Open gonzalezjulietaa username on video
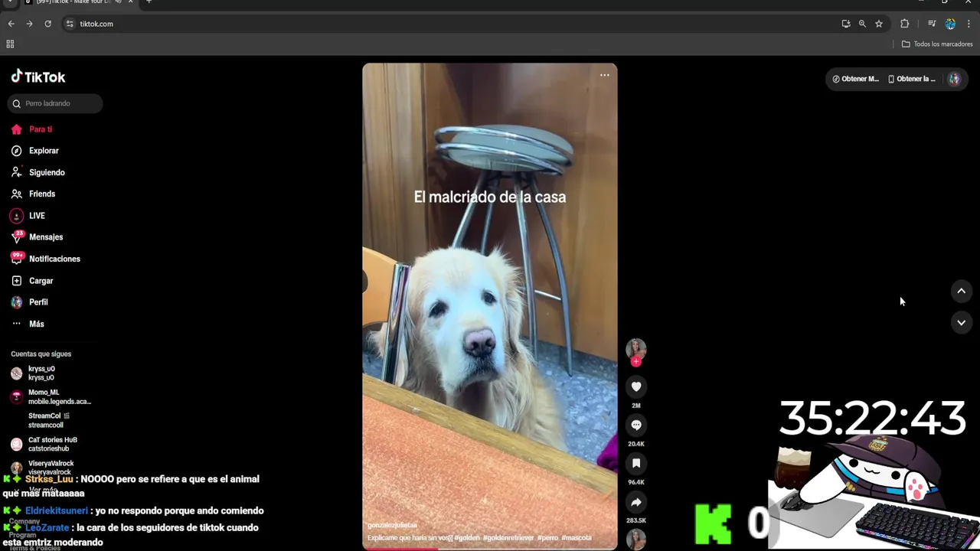Viewport: 980px width, 551px height. tap(392, 526)
